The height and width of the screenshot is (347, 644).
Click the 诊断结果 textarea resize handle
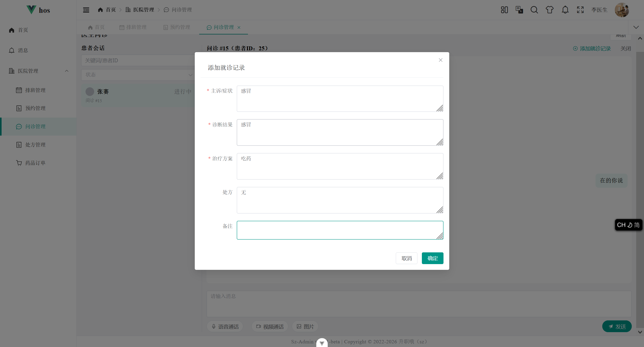click(x=440, y=142)
